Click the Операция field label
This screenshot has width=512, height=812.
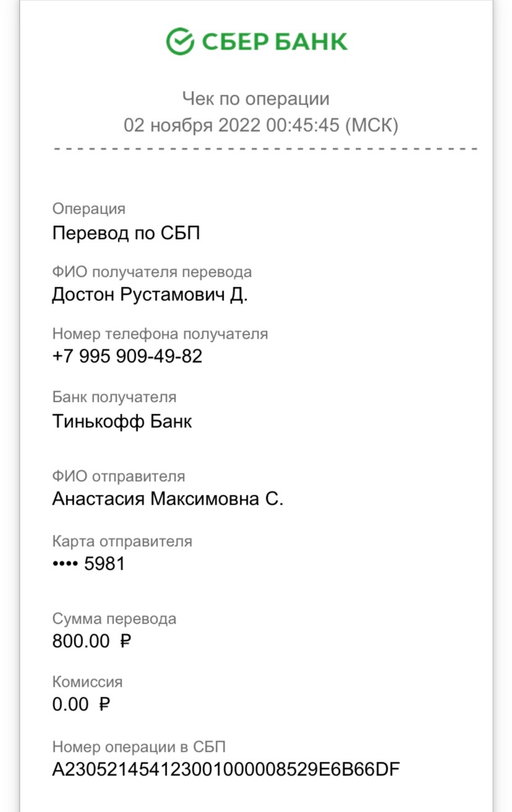click(x=89, y=209)
